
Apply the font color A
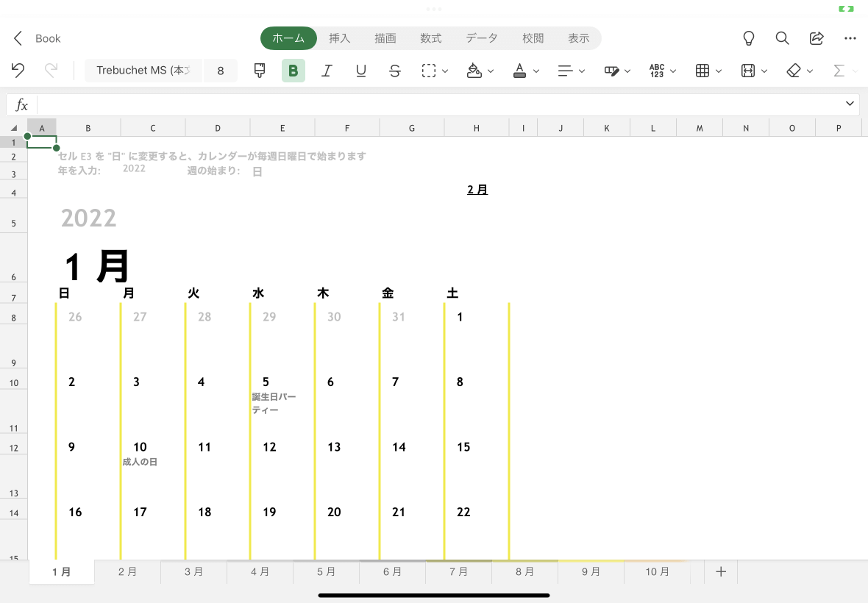coord(519,71)
